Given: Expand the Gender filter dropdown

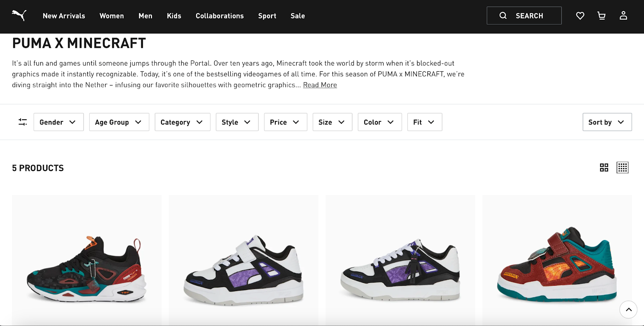Looking at the screenshot, I should (58, 122).
